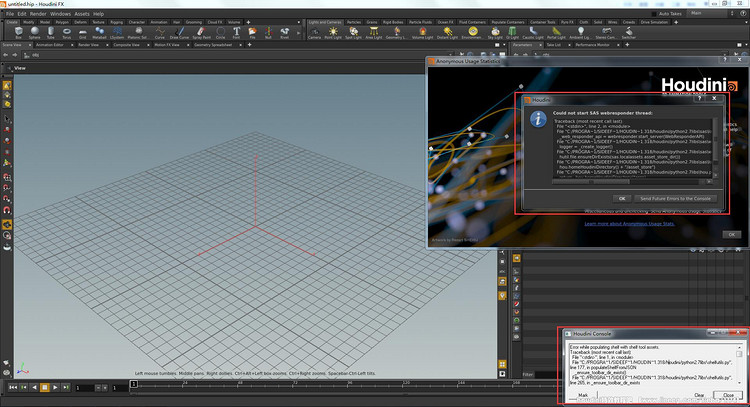Switch to the Take List tab
Image resolution: width=750 pixels, height=407 pixels.
click(x=554, y=45)
